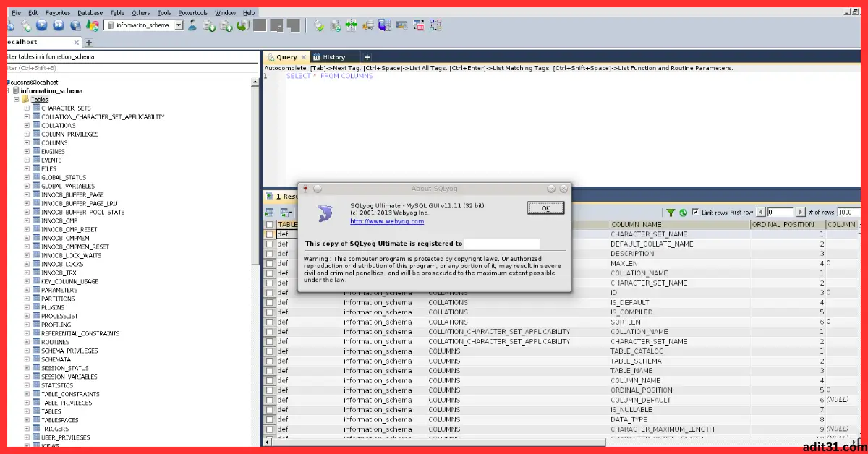868x454 pixels.
Task: Toggle the Limit rows checkbox
Action: click(x=695, y=212)
